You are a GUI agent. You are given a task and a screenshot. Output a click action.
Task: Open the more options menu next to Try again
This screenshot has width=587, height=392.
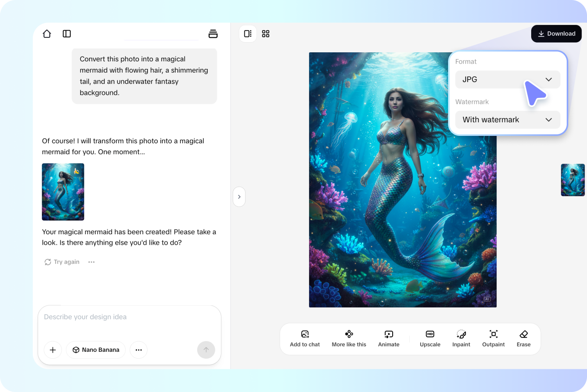(91, 262)
